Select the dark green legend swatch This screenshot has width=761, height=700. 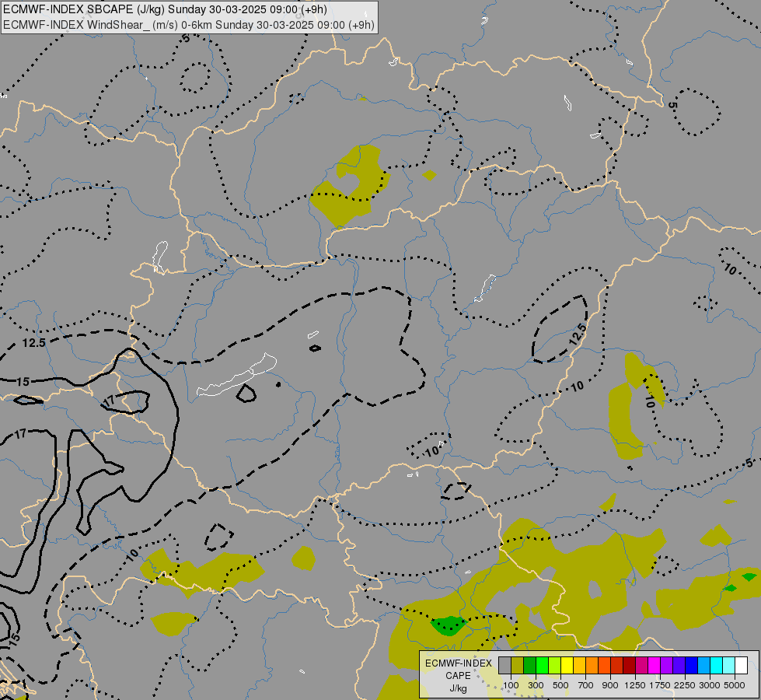[x=530, y=666]
